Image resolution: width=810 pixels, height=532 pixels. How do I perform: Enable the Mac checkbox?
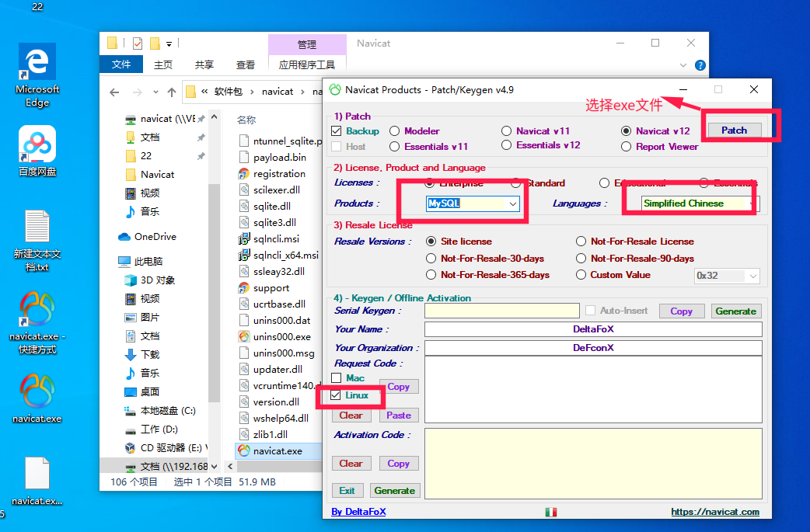tap(337, 377)
